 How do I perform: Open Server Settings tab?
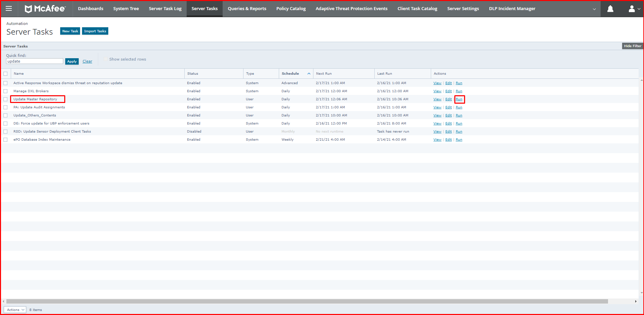coord(463,8)
